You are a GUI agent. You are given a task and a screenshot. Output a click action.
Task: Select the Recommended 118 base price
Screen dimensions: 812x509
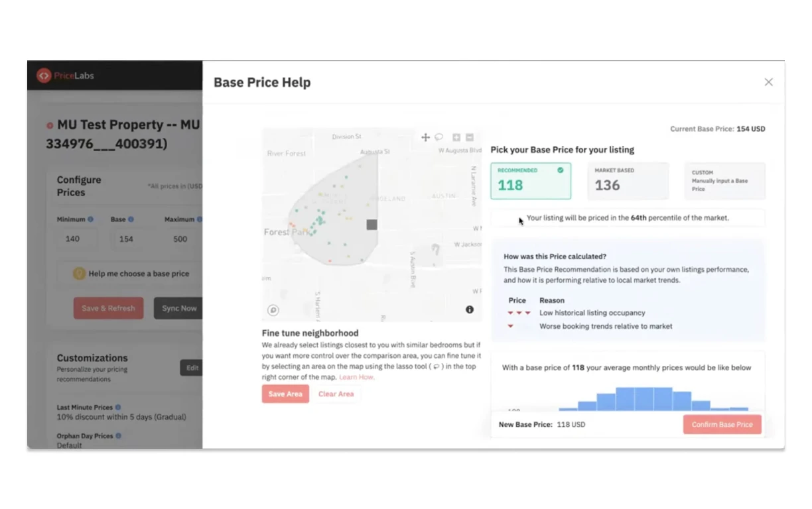[x=531, y=181]
